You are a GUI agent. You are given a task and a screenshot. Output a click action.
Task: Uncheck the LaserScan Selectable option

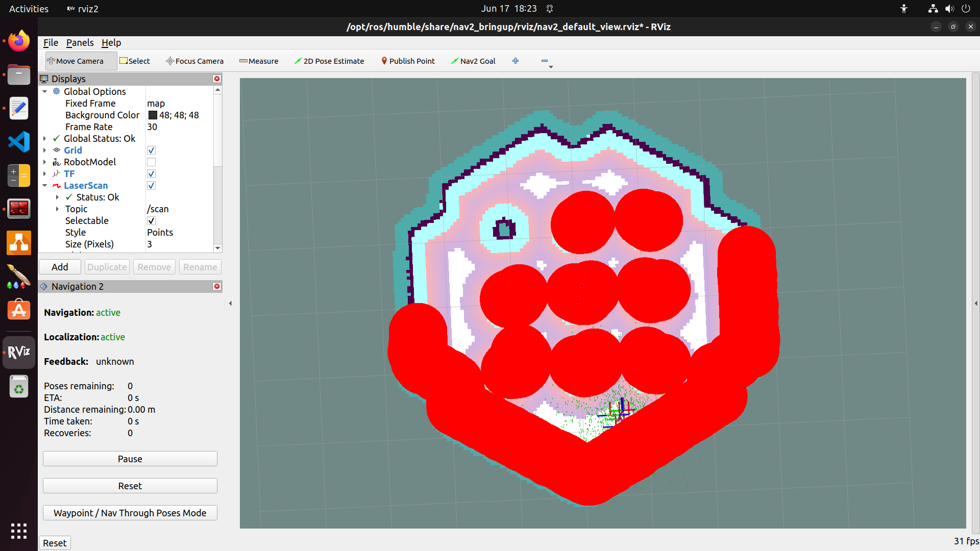[151, 220]
